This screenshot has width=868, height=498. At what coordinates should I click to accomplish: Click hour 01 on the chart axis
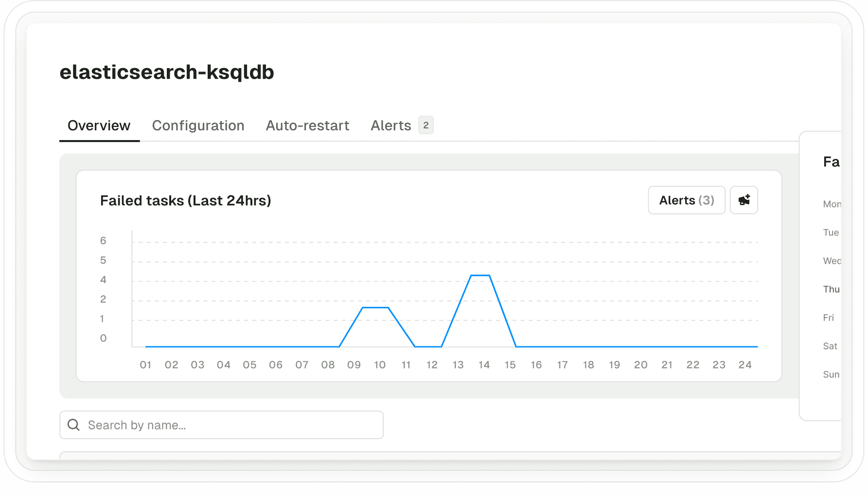click(x=145, y=365)
